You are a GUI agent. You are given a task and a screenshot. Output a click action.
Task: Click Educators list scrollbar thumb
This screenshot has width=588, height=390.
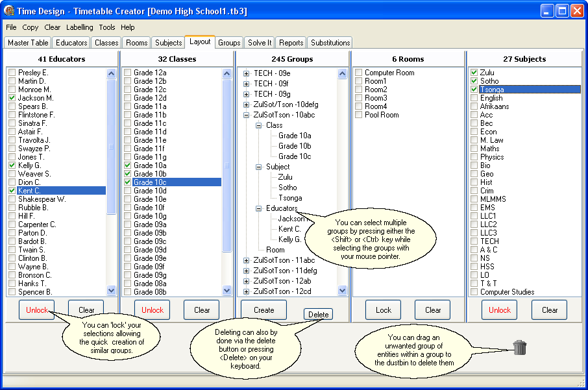[112, 147]
